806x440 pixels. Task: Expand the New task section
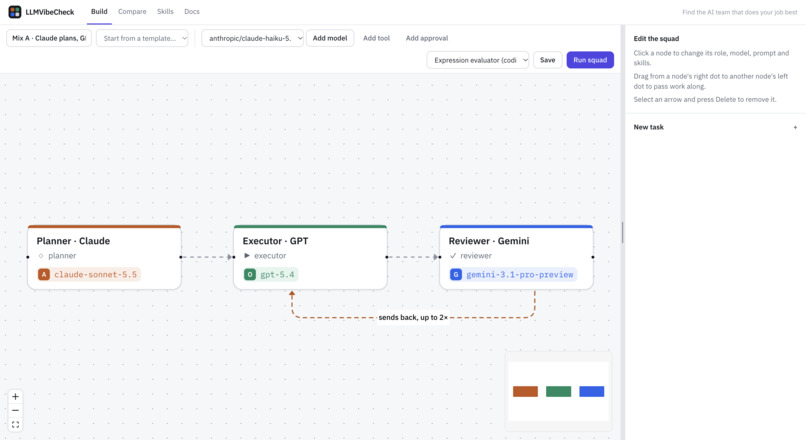click(x=715, y=127)
